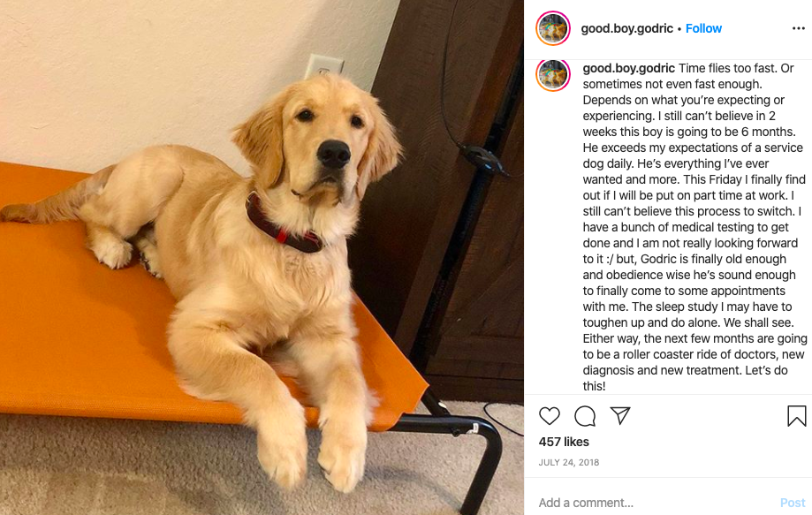The image size is (812, 515).
Task: Click the caption profile avatar
Action: click(553, 75)
